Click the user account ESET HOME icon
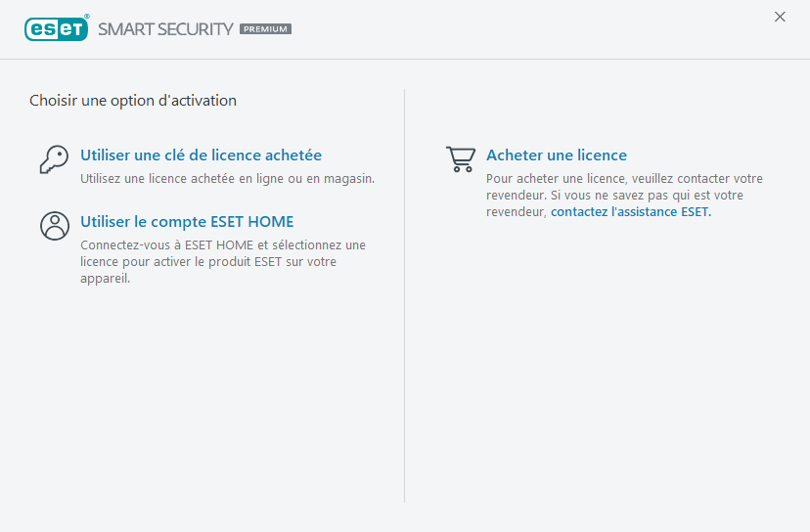810x532 pixels. (x=54, y=225)
